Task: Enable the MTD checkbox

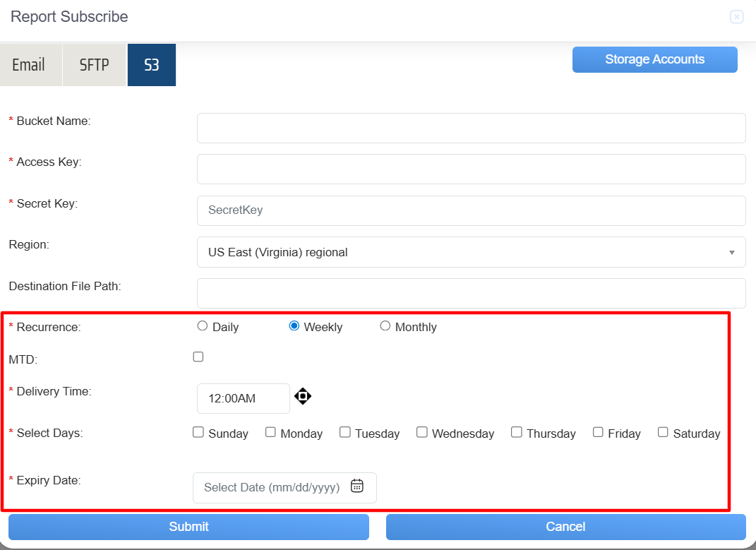Action: pos(198,357)
